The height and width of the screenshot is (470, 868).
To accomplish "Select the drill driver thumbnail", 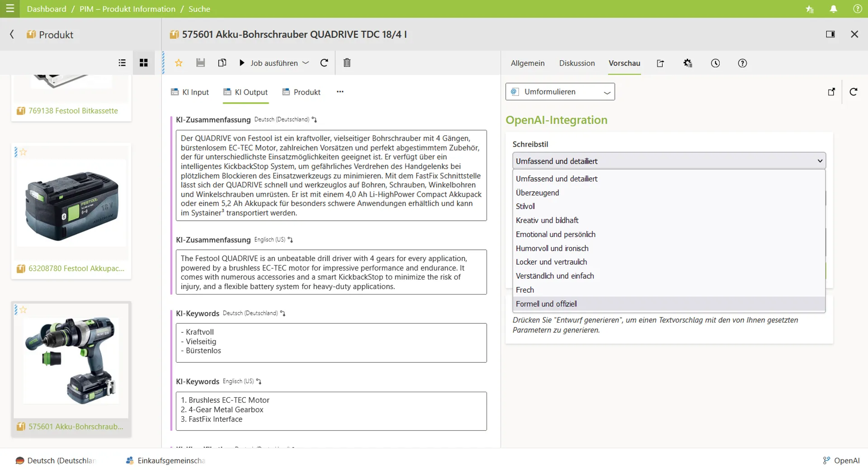I will tap(71, 361).
